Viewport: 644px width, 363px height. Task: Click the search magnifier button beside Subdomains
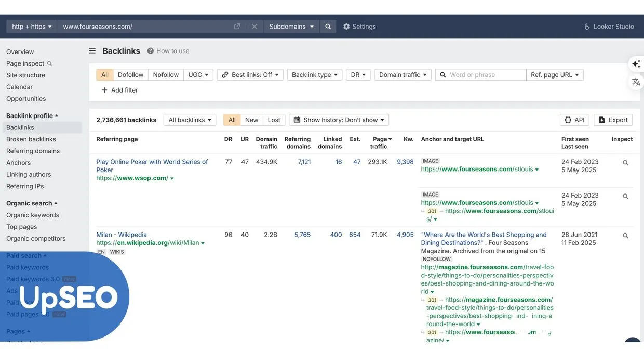(x=328, y=27)
